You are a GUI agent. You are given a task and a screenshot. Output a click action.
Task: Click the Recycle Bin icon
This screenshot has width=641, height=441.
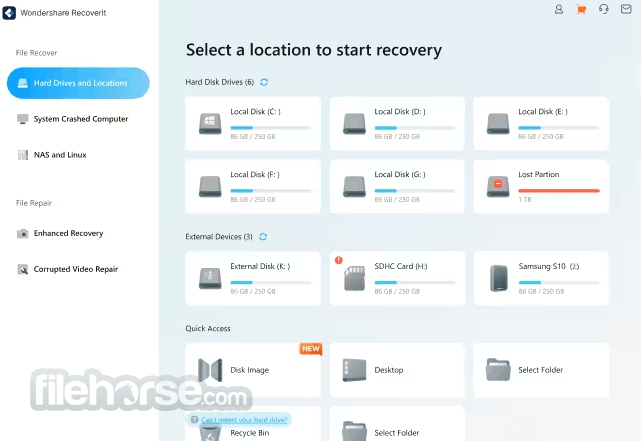[210, 432]
